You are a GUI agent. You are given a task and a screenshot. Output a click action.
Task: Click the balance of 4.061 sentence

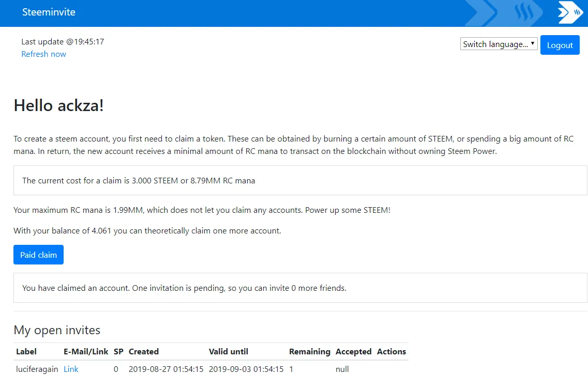(147, 231)
